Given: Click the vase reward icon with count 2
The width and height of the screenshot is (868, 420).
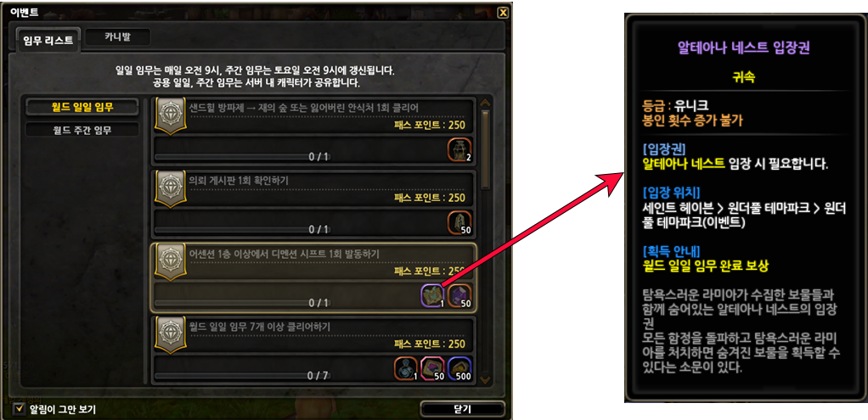Looking at the screenshot, I should point(459,149).
